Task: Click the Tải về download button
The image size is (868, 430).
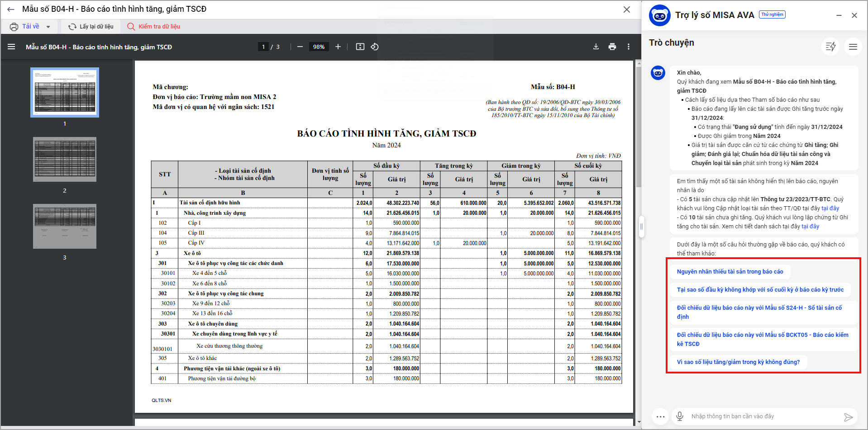Action: (x=31, y=26)
